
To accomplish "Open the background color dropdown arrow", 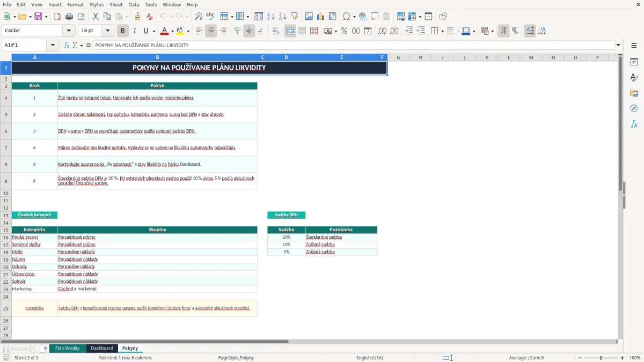I will tap(188, 31).
